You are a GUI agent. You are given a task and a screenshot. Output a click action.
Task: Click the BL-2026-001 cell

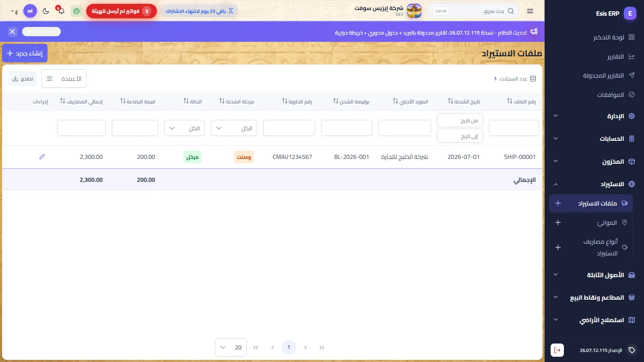pyautogui.click(x=351, y=157)
